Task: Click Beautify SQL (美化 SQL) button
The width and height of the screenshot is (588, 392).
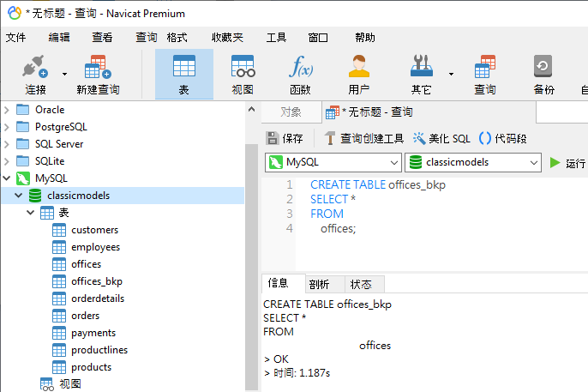Action: click(441, 138)
